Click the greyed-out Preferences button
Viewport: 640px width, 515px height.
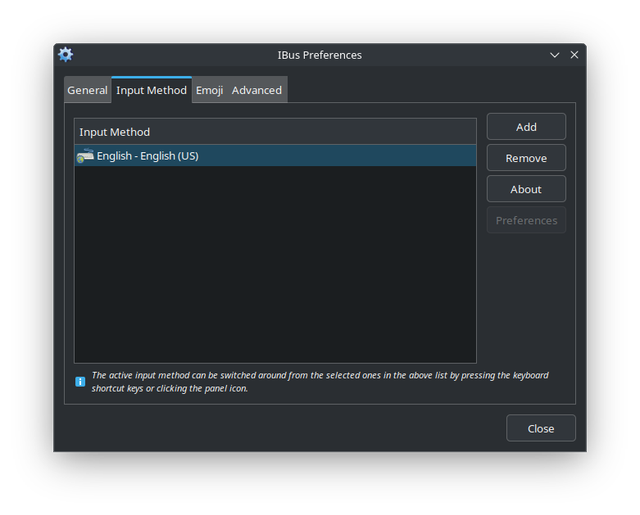(x=526, y=220)
